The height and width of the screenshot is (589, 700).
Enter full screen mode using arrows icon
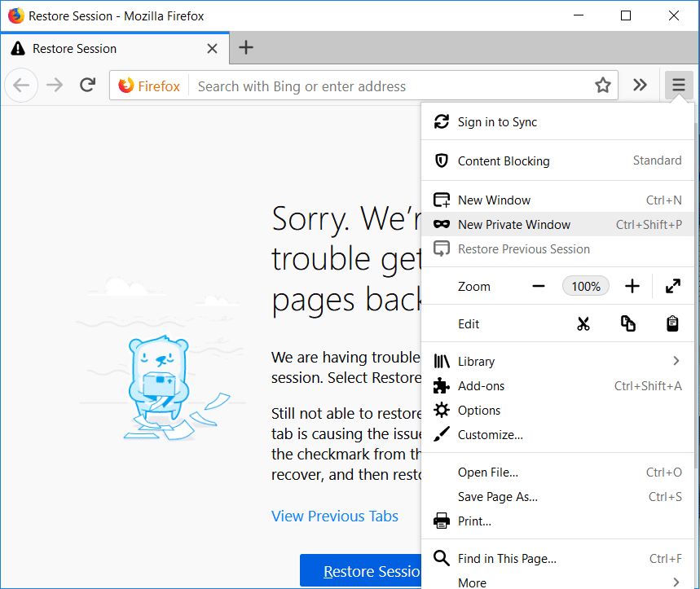point(672,286)
